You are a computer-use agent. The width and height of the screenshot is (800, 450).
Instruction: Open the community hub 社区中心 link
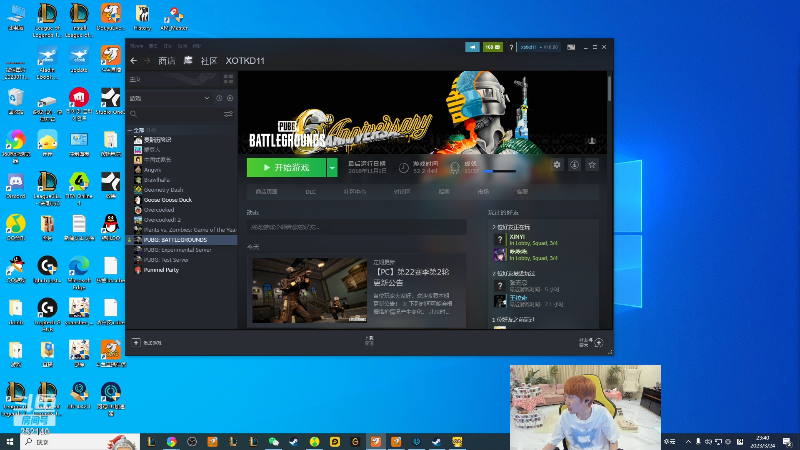(355, 192)
